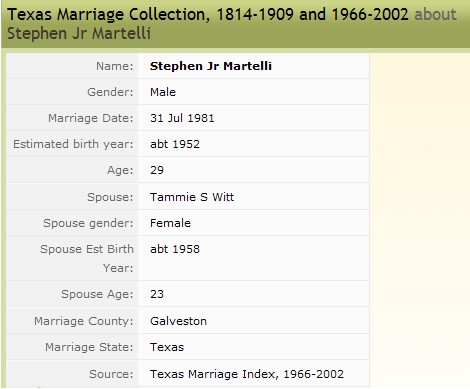The width and height of the screenshot is (470, 389).
Task: Open source Texas Marriage Index, 1966-2002
Action: [247, 374]
